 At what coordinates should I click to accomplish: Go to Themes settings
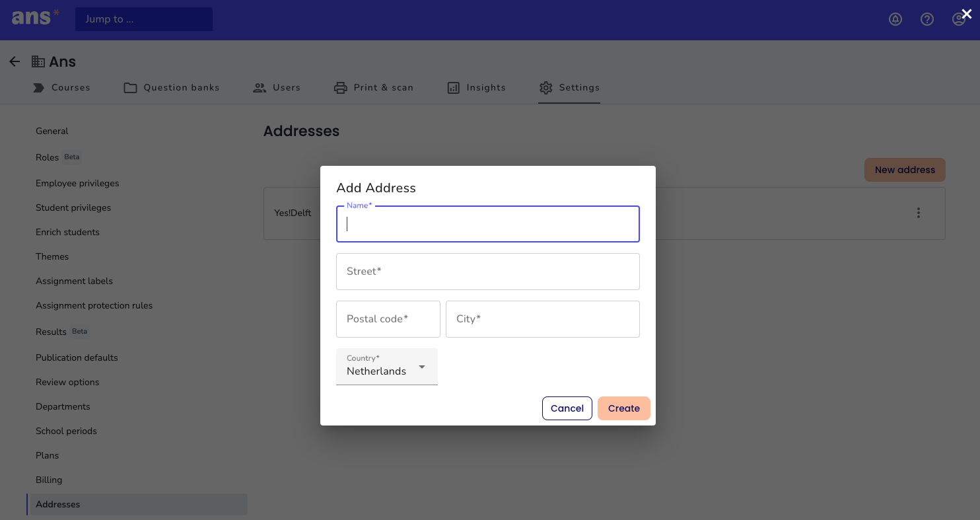click(52, 256)
